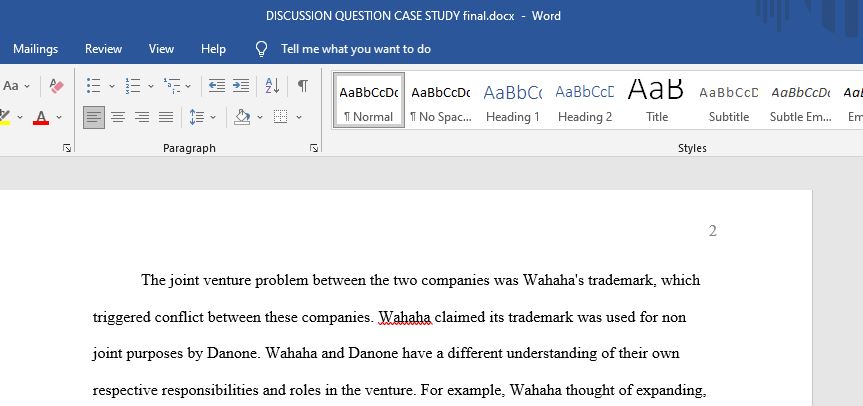Open the Review tab
The image size is (863, 406).
point(103,49)
